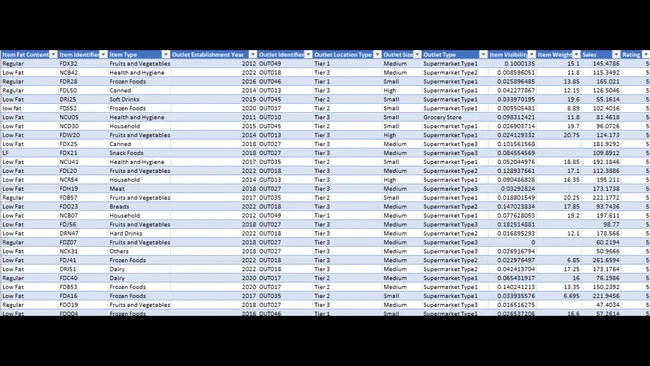Click the 'Snack Foods' item type cell
650x366 pixels.
point(139,153)
